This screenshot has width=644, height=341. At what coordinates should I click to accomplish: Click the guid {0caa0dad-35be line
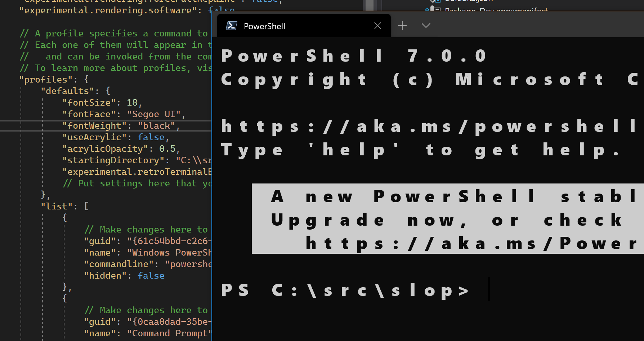coord(148,322)
